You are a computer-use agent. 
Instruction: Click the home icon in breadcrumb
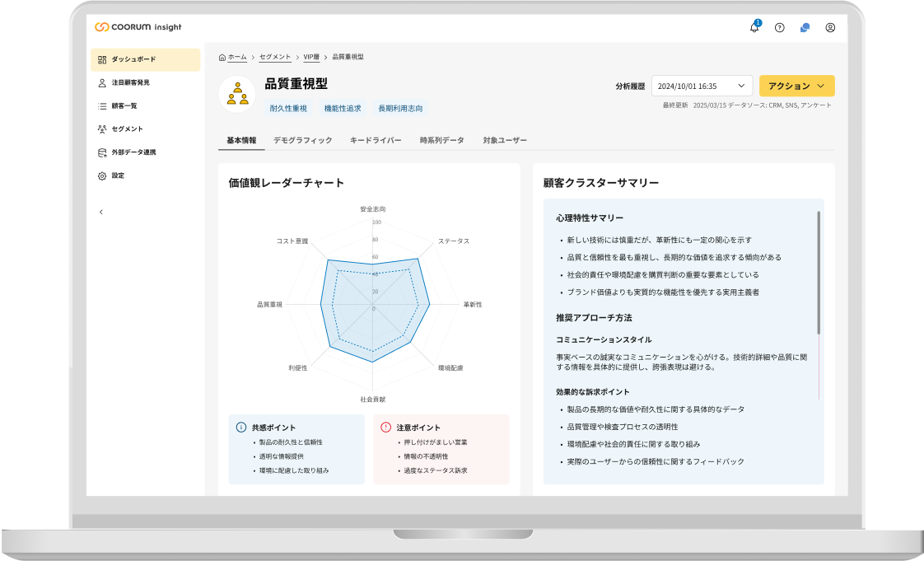pos(222,57)
